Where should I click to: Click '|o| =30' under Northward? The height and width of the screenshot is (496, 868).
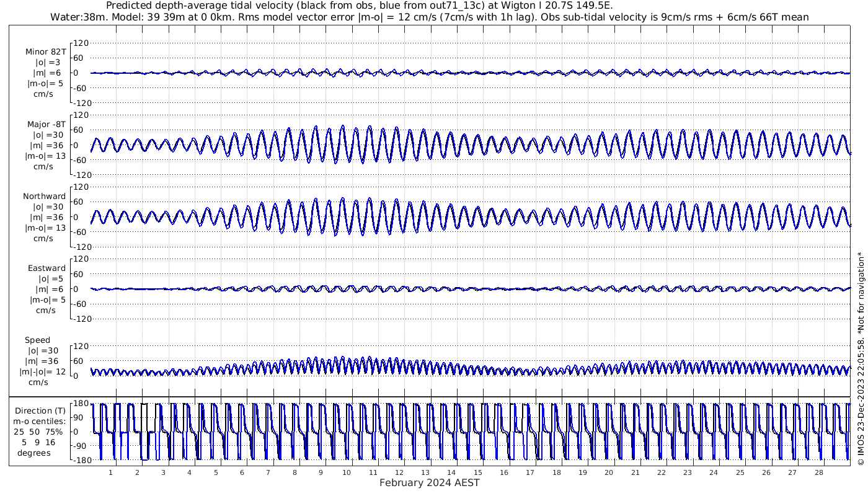[47, 207]
